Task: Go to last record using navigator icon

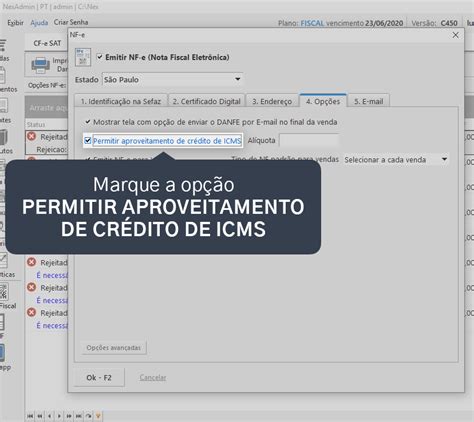Action: pyautogui.click(x=79, y=416)
